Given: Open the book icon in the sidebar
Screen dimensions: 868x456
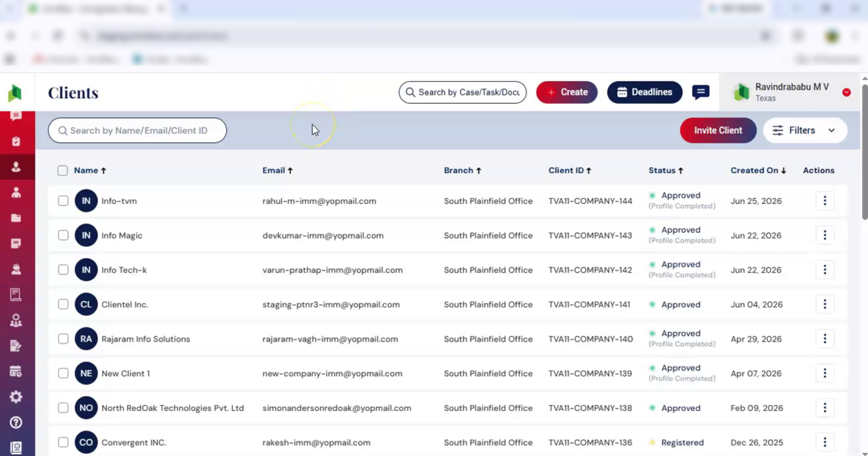Looking at the screenshot, I should 16,295.
